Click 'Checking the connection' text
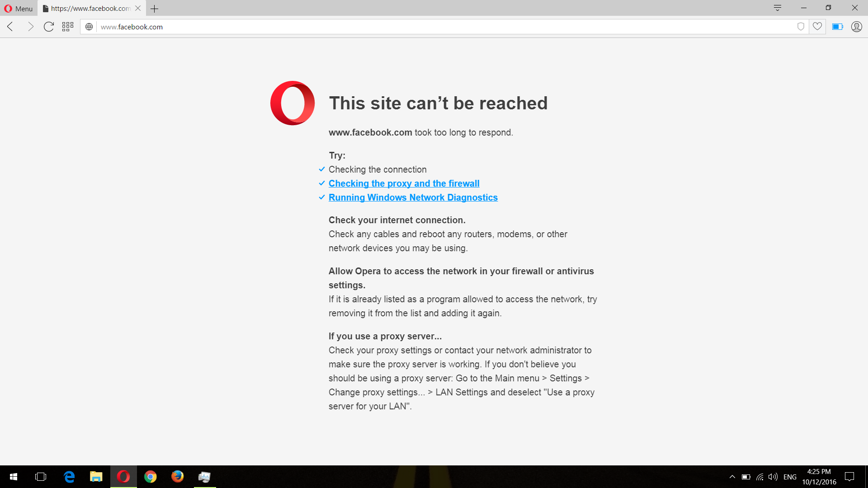The width and height of the screenshot is (868, 488). [377, 169]
